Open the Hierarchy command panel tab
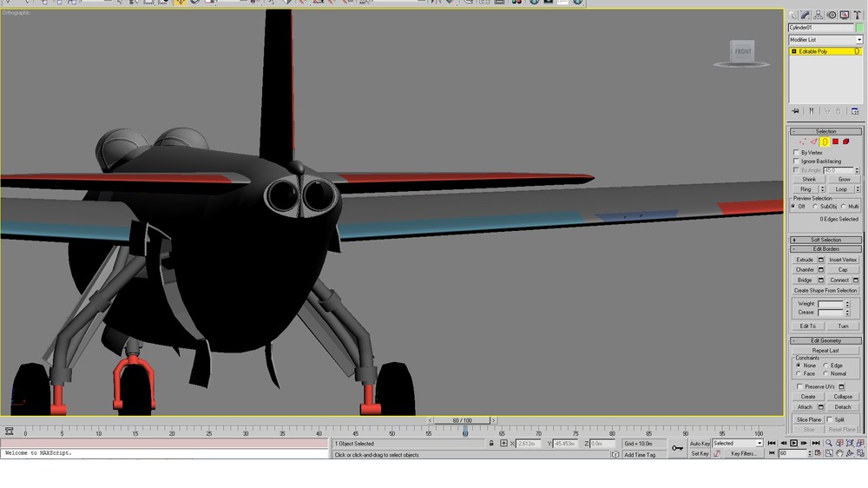This screenshot has height=488, width=868. click(x=819, y=16)
